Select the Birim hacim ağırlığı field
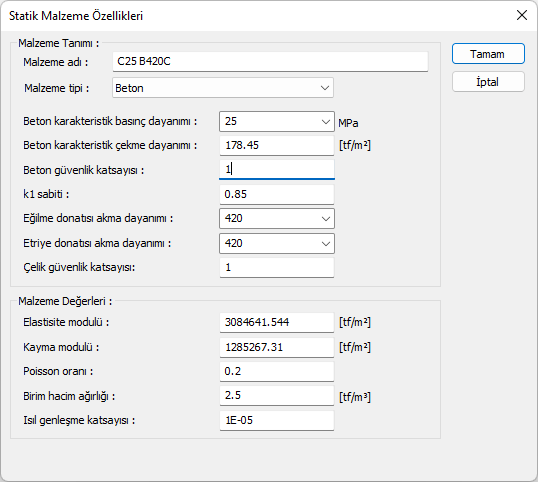This screenshot has width=538, height=482. 277,396
